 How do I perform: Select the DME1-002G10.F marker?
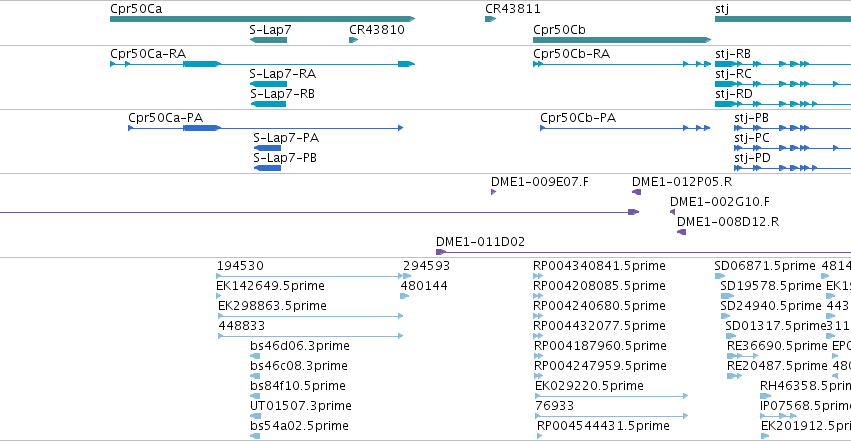point(672,212)
